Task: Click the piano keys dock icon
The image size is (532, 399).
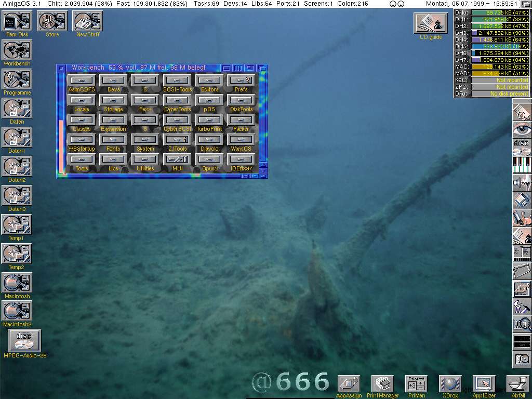Action: click(522, 165)
